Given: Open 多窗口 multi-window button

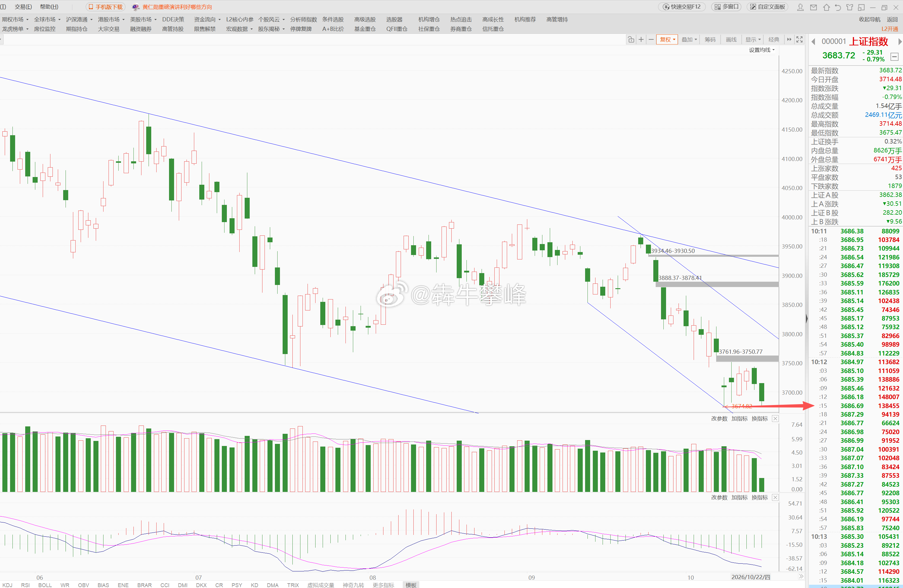Looking at the screenshot, I should pos(727,7).
